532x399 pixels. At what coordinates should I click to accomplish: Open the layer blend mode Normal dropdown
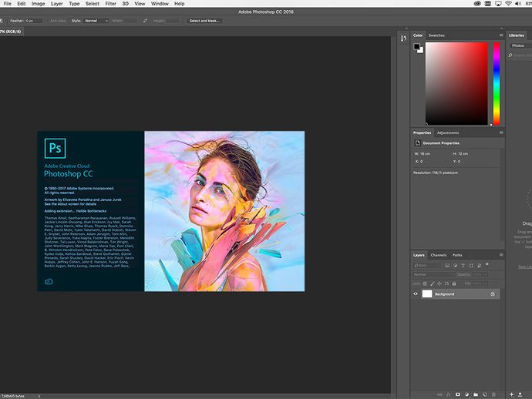433,274
